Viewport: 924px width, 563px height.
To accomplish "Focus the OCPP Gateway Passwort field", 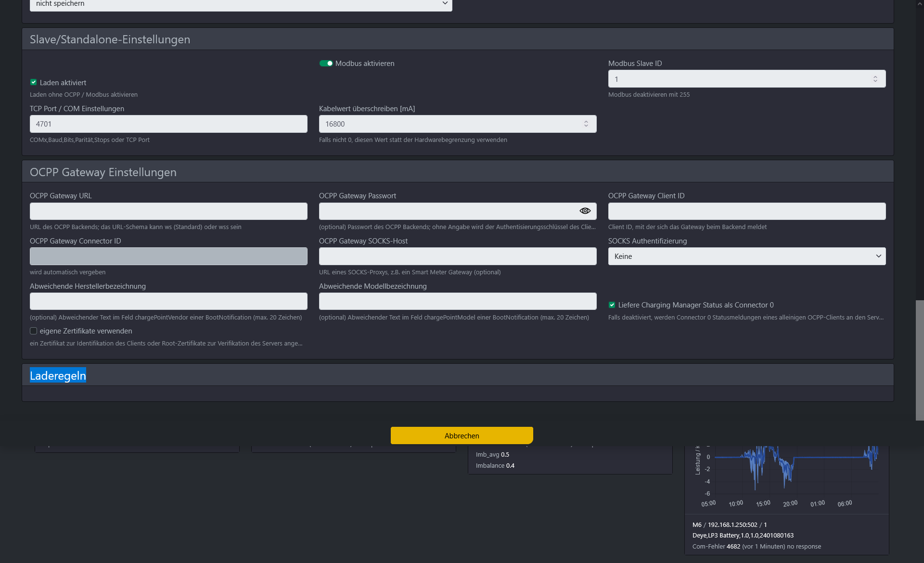I will 448,211.
